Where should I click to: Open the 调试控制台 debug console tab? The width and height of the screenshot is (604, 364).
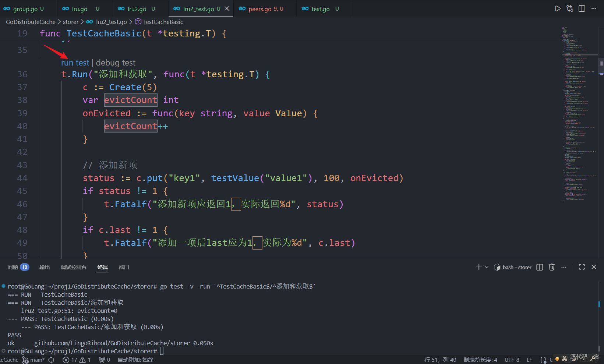point(74,267)
